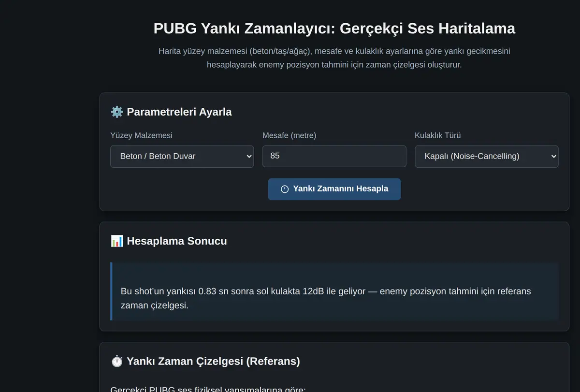The width and height of the screenshot is (580, 392).
Task: Click the description paragraph starting with Harita yüzey malzemesi
Action: click(x=334, y=58)
